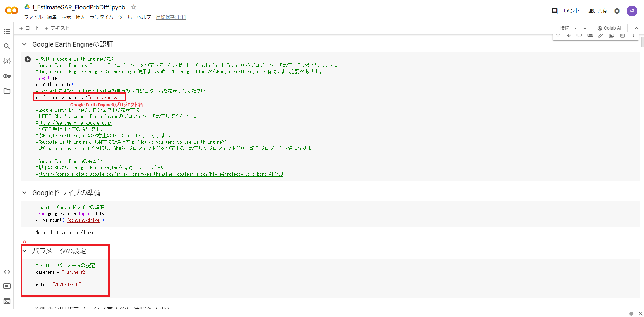Open the variables {x} panel
Image resolution: width=644 pixels, height=317 pixels.
click(7, 61)
